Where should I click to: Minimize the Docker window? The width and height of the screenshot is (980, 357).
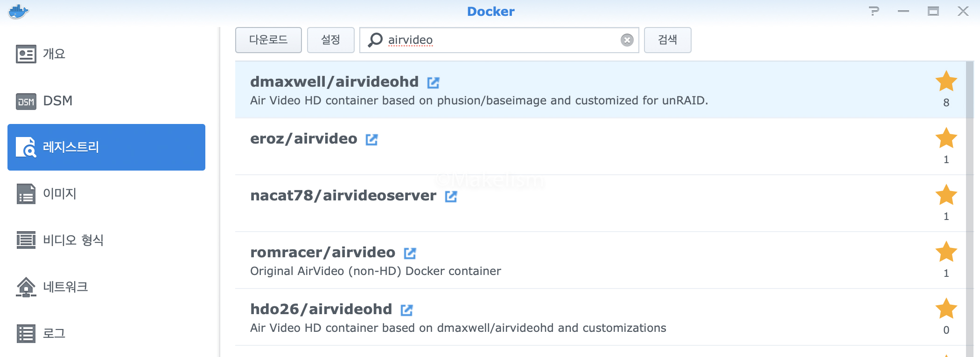click(903, 11)
